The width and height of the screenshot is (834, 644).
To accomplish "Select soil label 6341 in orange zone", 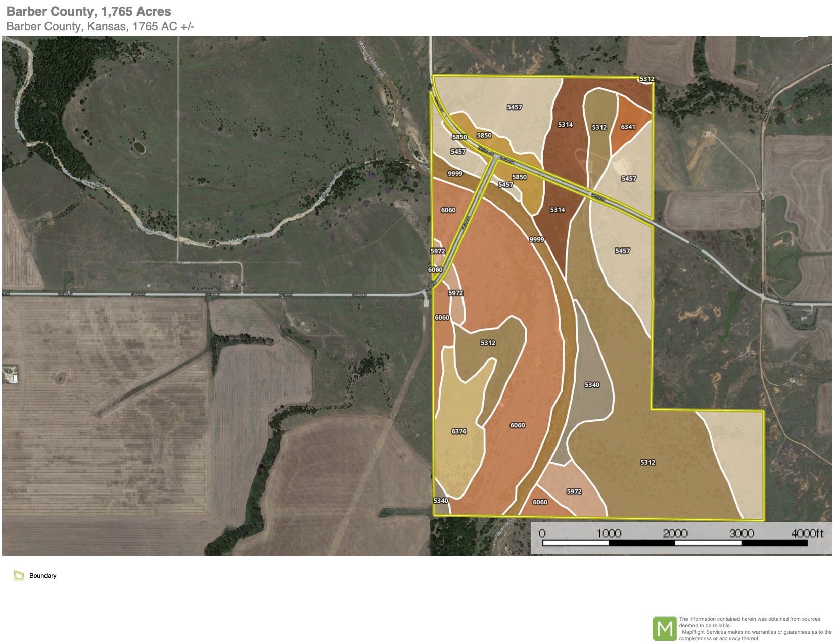I will click(628, 127).
